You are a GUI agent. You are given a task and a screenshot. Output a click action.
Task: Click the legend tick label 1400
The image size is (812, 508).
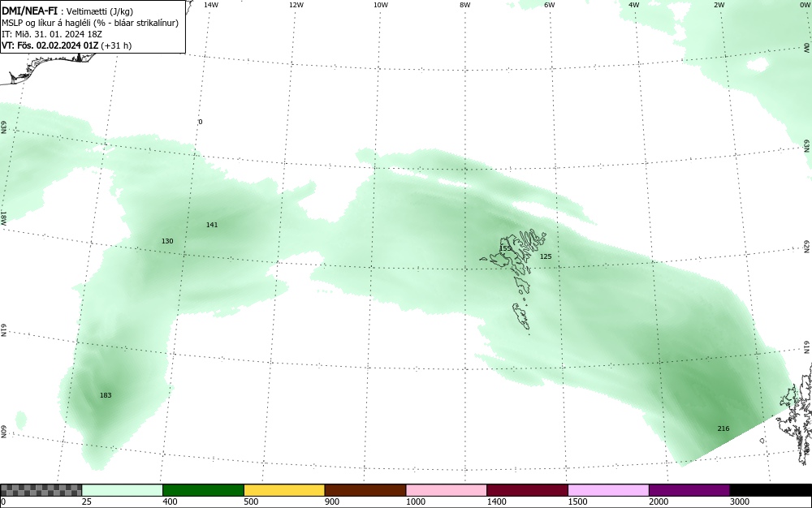[x=497, y=502]
